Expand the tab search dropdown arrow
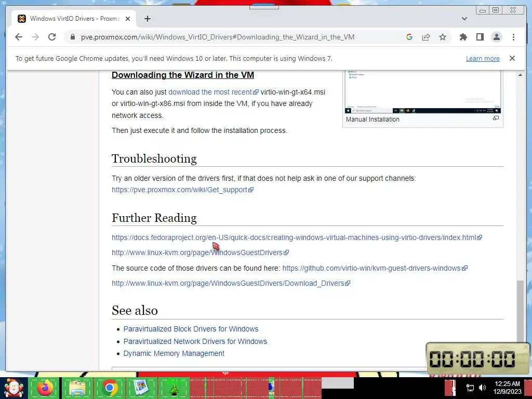The height and width of the screenshot is (399, 532). coord(464,19)
